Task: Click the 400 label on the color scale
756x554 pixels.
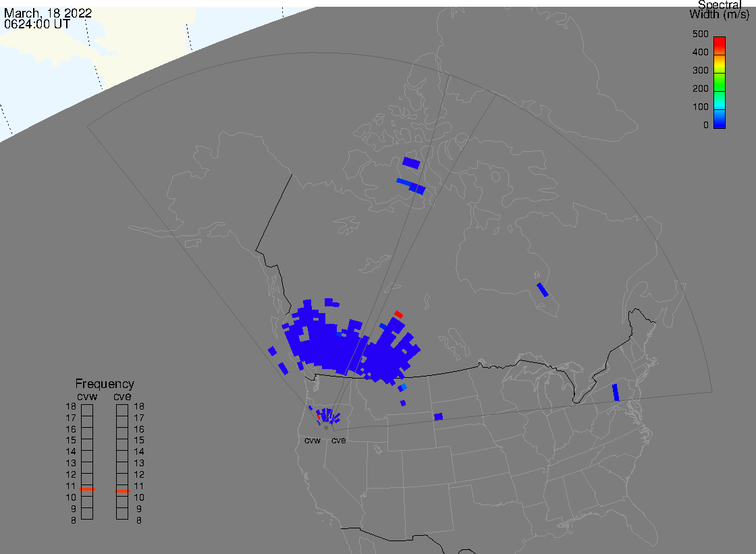Action: [x=700, y=52]
